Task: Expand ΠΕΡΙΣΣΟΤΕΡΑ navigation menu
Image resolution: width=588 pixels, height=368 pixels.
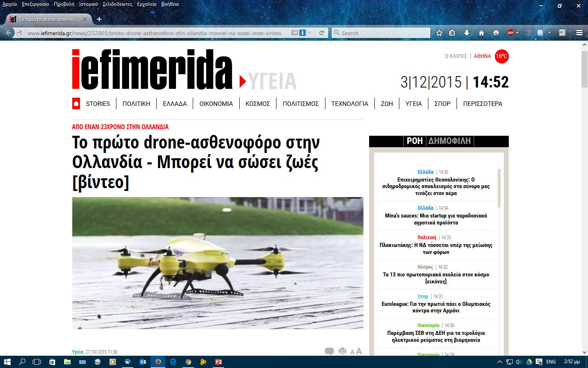Action: [483, 104]
